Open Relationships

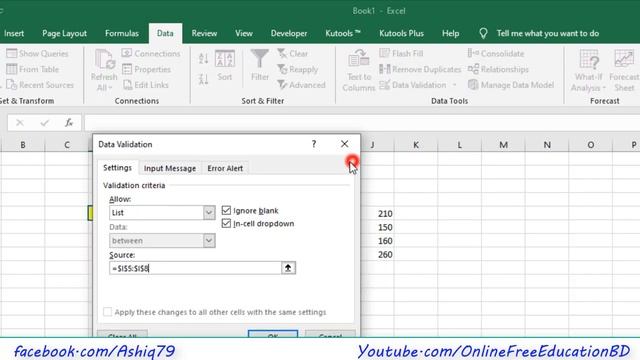tap(498, 69)
